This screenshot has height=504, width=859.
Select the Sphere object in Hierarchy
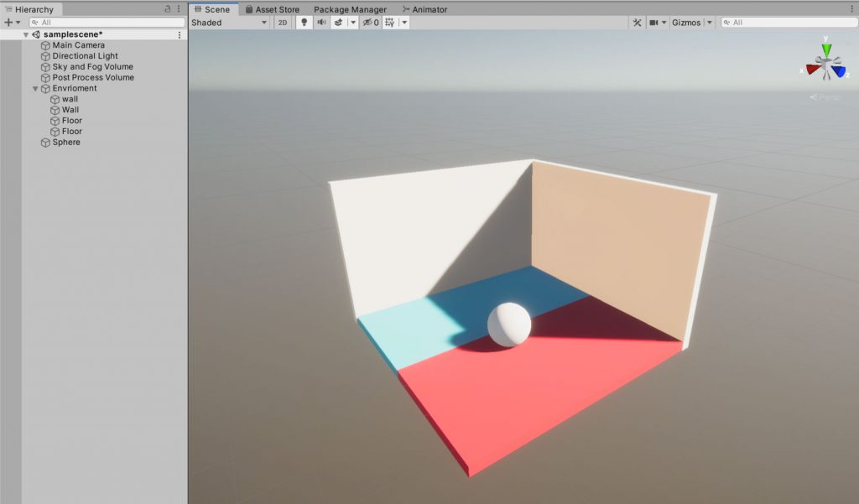coord(66,143)
